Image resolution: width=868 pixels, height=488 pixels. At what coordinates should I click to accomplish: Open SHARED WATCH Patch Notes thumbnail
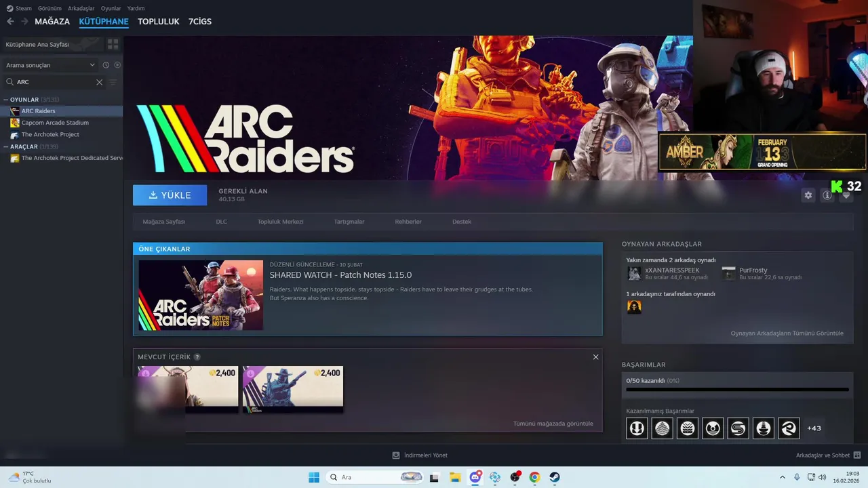coord(201,296)
